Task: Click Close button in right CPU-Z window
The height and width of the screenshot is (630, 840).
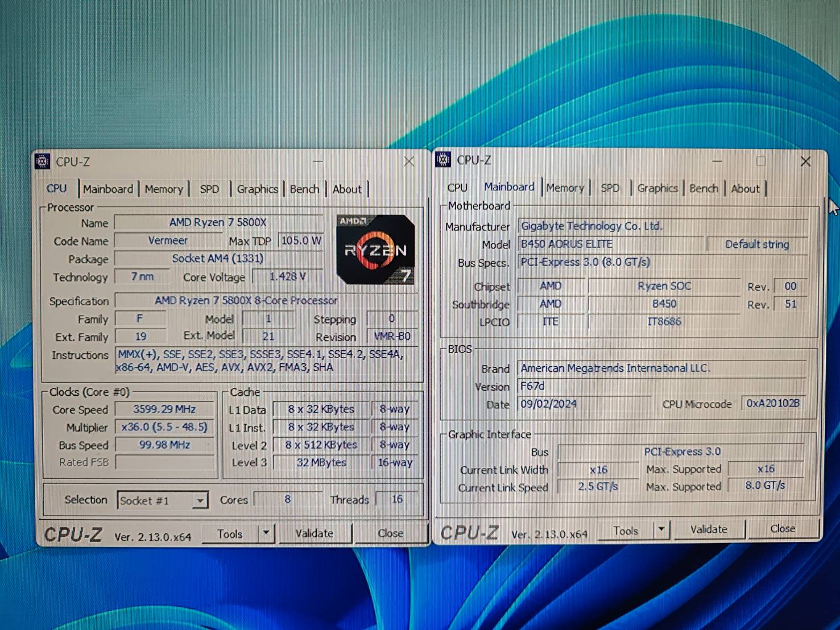Action: [783, 529]
